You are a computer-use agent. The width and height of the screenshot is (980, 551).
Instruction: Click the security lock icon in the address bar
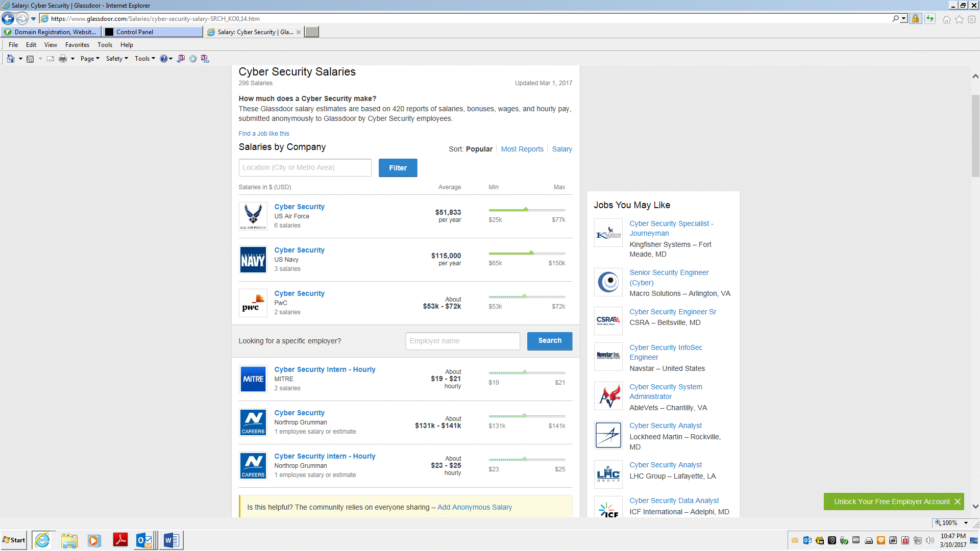tap(915, 19)
